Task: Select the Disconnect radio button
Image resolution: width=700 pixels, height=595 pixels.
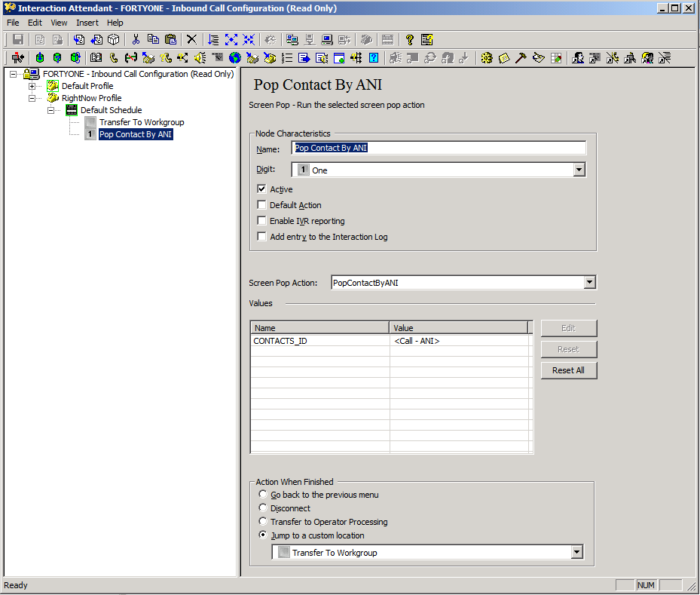Action: coord(262,507)
